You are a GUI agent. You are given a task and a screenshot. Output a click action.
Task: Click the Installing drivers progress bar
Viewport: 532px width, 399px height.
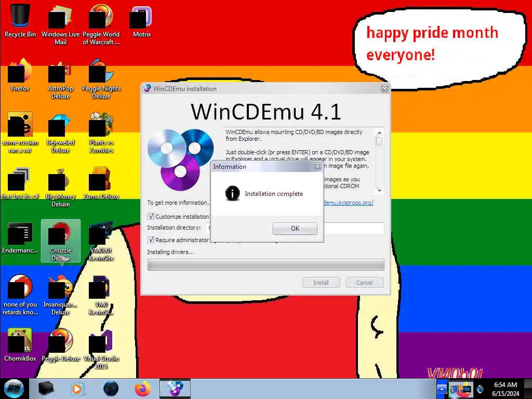coord(265,264)
